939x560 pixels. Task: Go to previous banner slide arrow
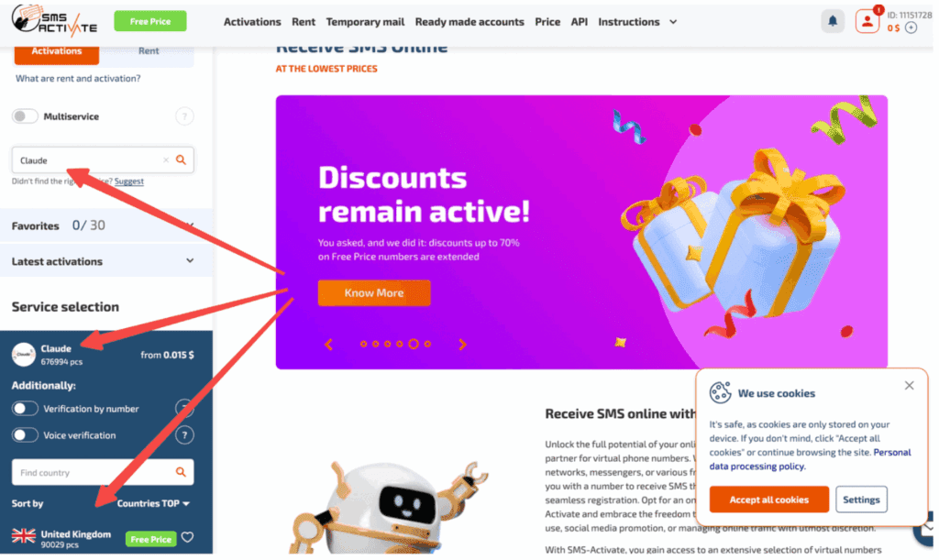click(329, 344)
